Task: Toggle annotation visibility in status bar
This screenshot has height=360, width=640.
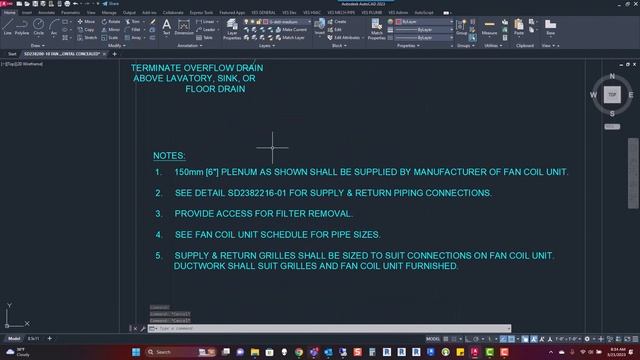Action: pyautogui.click(x=534, y=339)
